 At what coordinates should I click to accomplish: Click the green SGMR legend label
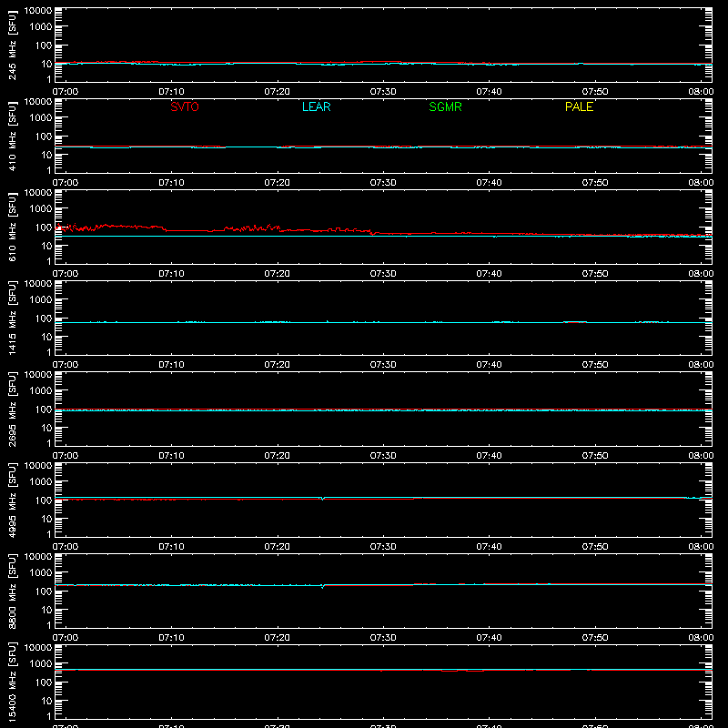[x=445, y=106]
